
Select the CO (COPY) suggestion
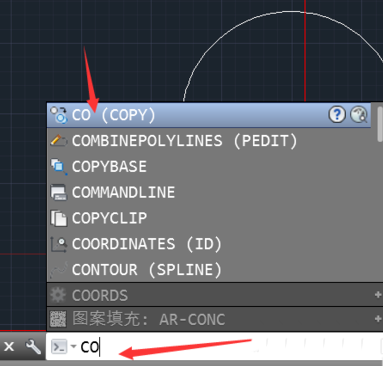pos(209,115)
